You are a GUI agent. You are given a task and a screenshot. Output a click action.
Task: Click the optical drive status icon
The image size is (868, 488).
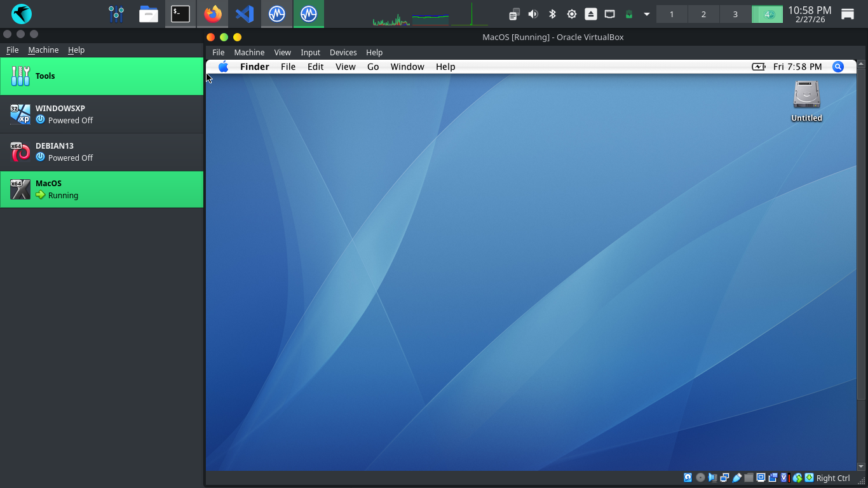click(700, 478)
